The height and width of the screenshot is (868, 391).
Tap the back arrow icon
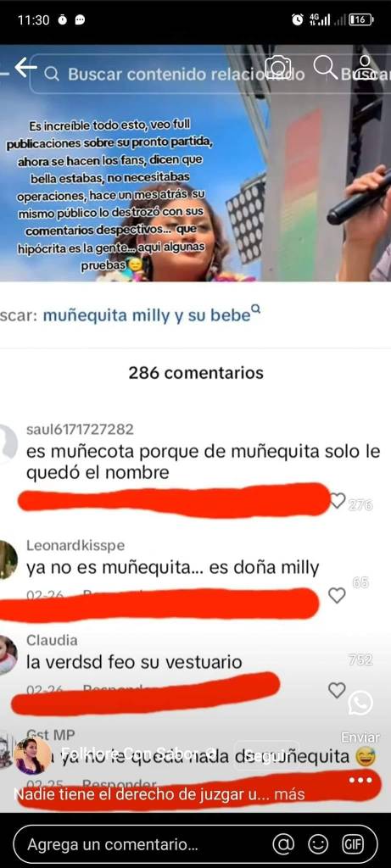point(25,68)
